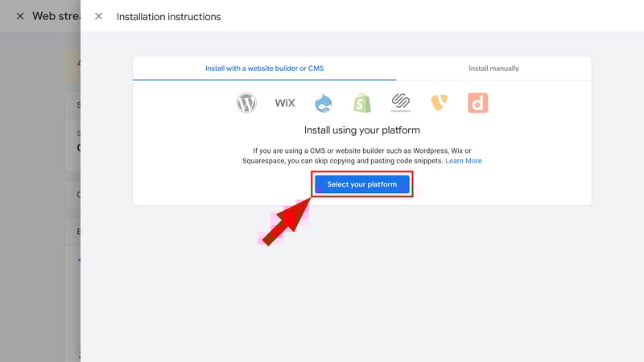Close the Installation instructions panel
Screen dimensions: 644x362
click(98, 16)
